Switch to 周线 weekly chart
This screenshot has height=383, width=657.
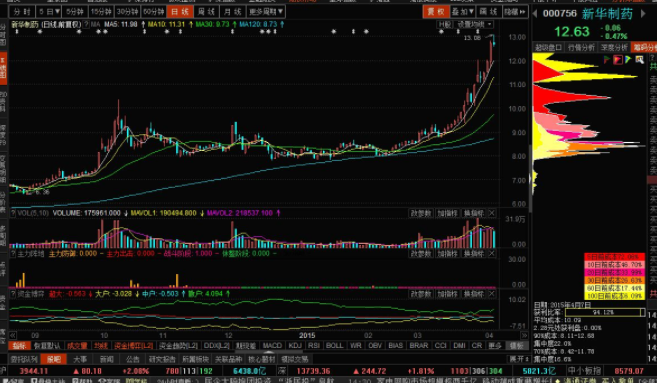(x=206, y=12)
